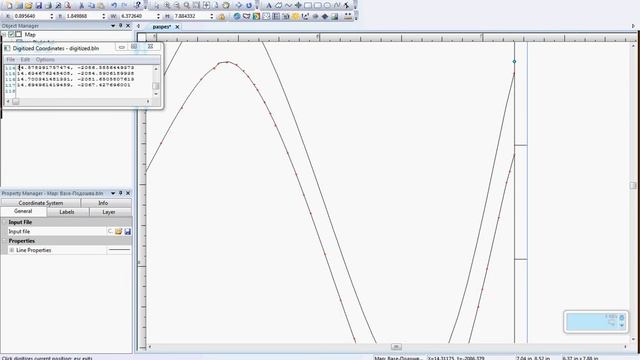This screenshot has height=360, width=640.
Task: Click vertical scrollbar thumb in Digitized Coordinates
Action: [156, 86]
